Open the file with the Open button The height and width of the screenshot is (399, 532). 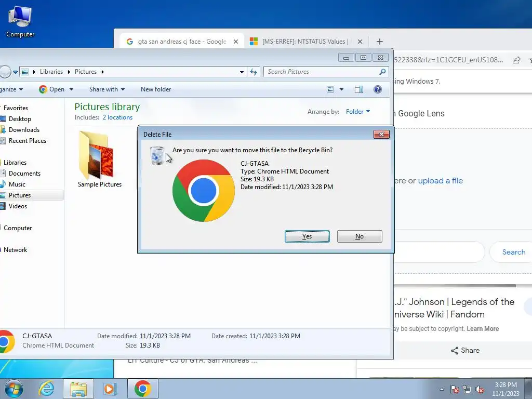[x=52, y=89]
